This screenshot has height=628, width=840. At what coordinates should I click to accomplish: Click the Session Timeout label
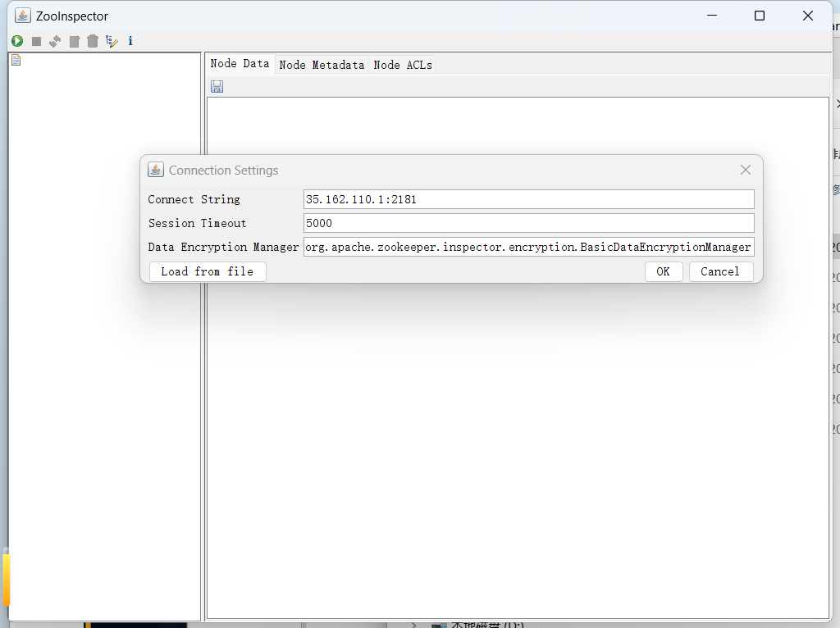coord(197,223)
